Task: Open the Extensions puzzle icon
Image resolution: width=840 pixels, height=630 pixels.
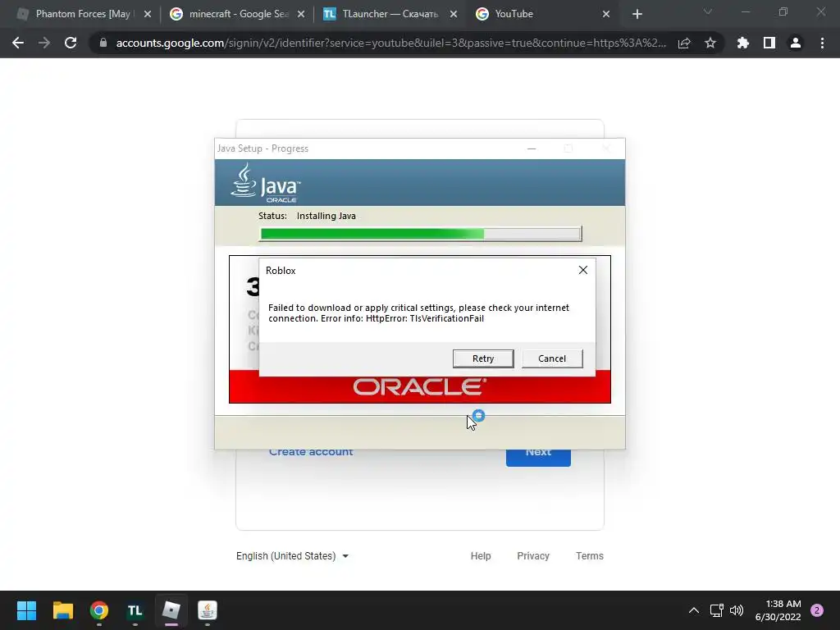Action: [x=743, y=43]
